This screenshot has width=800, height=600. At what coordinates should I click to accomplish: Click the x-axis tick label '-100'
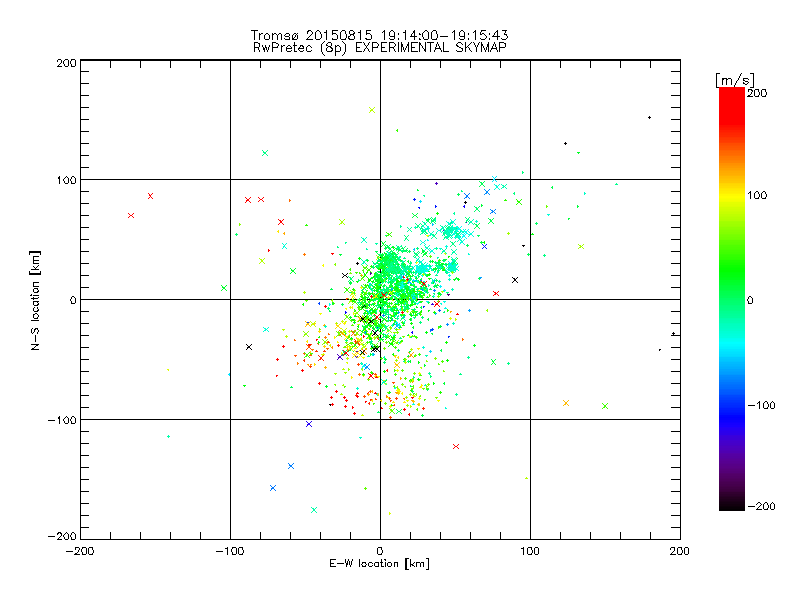(x=230, y=551)
